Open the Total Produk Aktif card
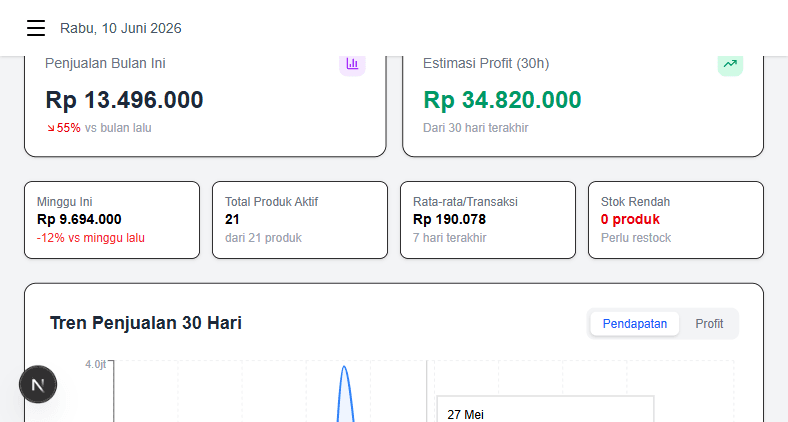The height and width of the screenshot is (422, 788). pyautogui.click(x=300, y=220)
